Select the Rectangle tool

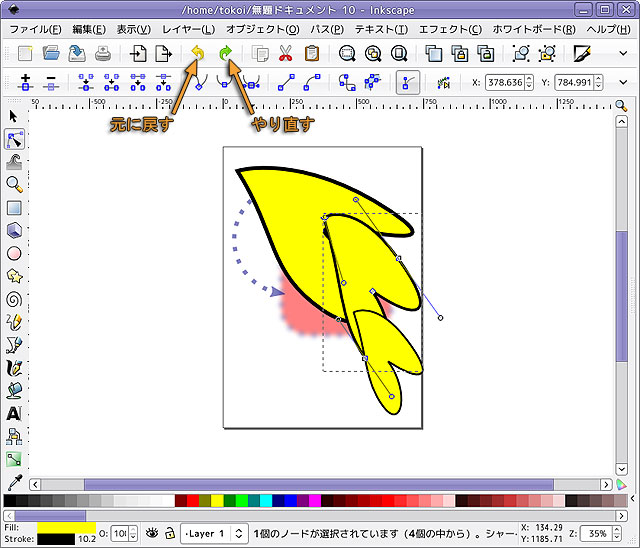pyautogui.click(x=14, y=208)
